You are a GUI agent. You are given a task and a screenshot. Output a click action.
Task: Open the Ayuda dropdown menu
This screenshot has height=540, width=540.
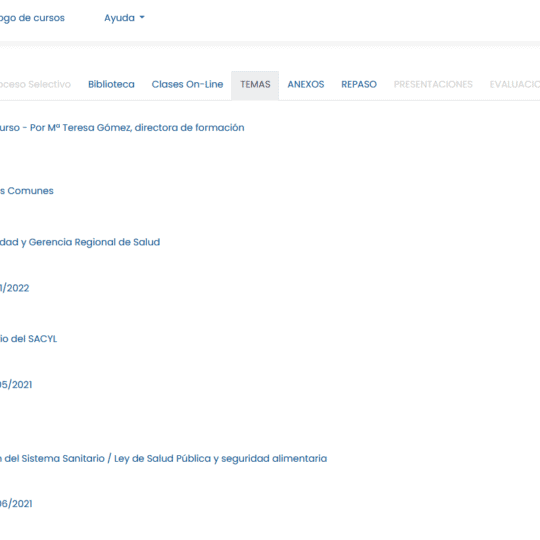[x=124, y=18]
